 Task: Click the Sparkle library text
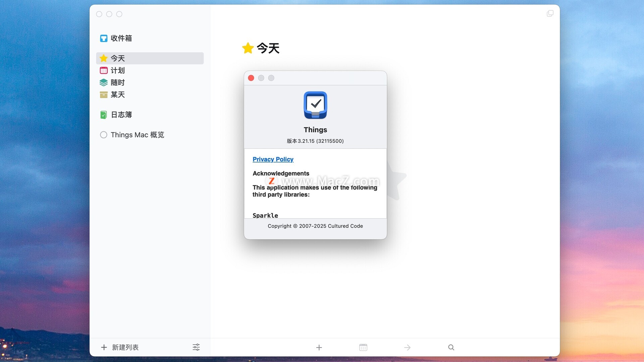click(265, 215)
